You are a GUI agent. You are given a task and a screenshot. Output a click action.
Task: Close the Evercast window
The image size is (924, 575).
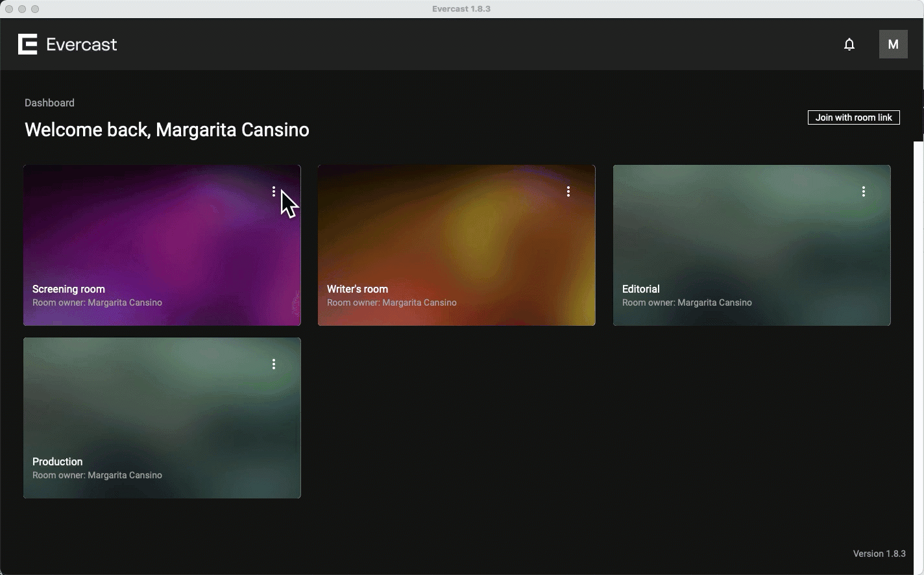coord(9,9)
